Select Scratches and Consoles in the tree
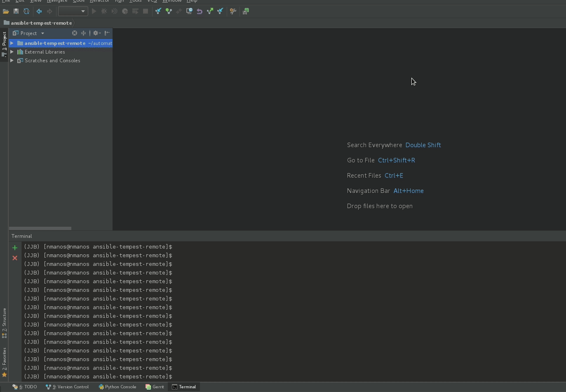This screenshot has width=566, height=392. (52, 61)
